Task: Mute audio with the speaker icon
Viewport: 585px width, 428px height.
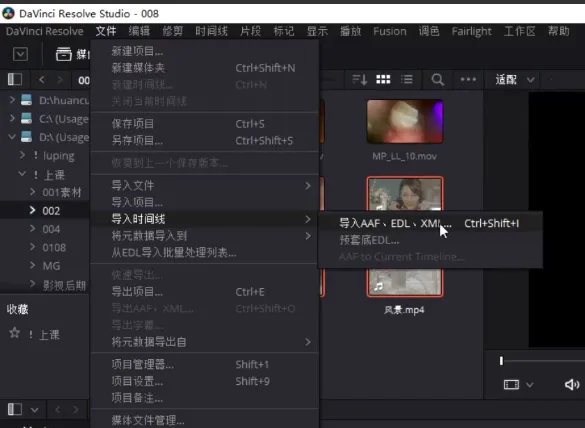Action: tap(572, 384)
